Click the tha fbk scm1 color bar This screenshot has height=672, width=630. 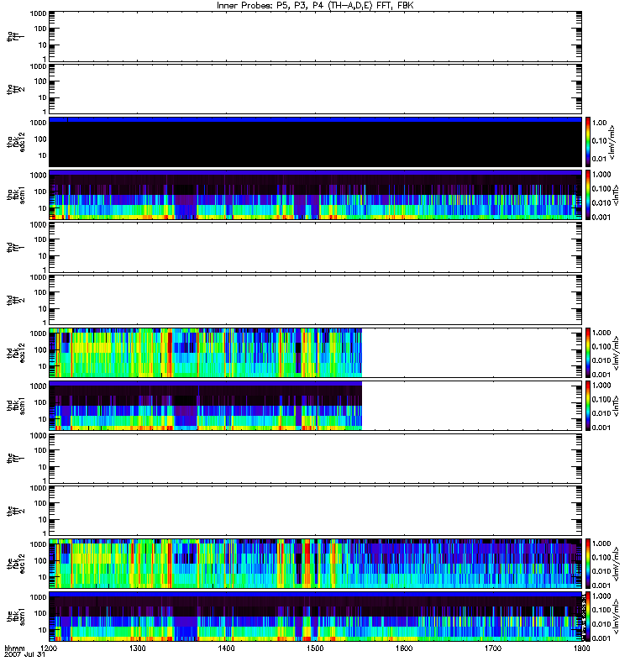click(588, 195)
